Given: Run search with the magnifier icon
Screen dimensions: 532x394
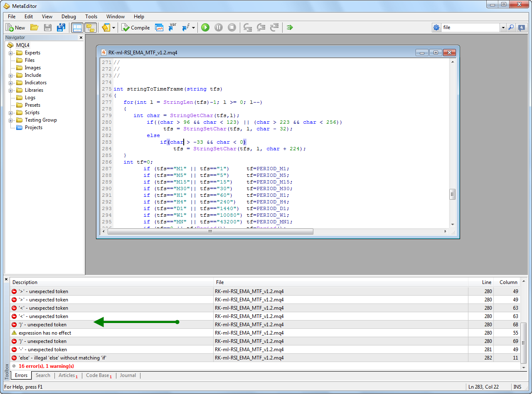Looking at the screenshot, I should [511, 27].
